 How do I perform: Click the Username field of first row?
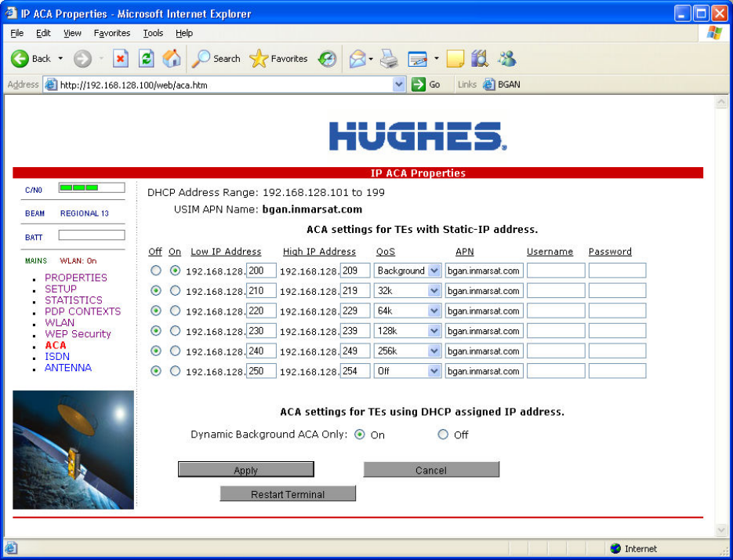pos(556,271)
